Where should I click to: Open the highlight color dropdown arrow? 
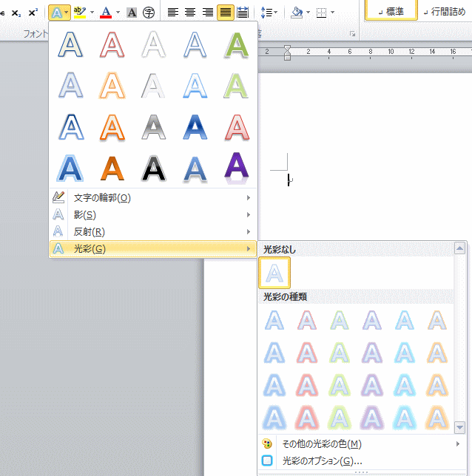point(92,13)
